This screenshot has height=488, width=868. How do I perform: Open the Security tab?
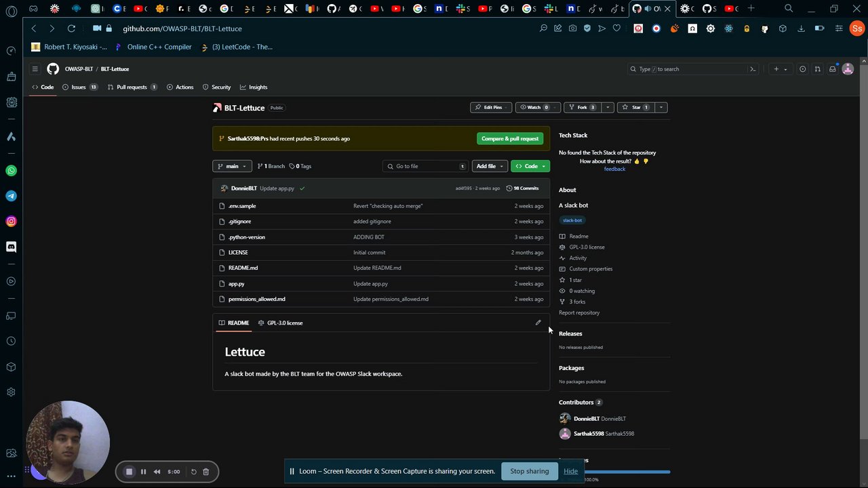[216, 87]
